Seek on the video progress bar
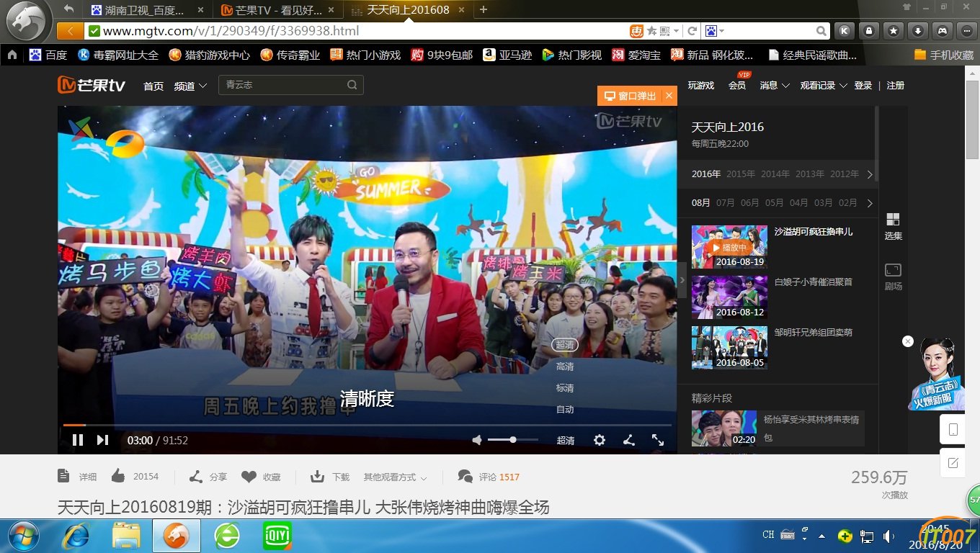The image size is (980, 553). pos(367,425)
